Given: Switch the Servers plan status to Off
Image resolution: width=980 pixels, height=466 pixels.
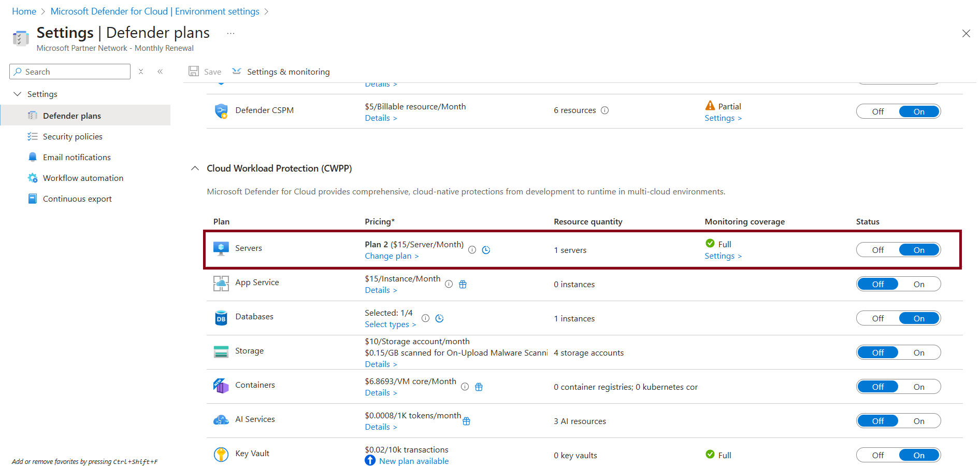Looking at the screenshot, I should tap(878, 250).
